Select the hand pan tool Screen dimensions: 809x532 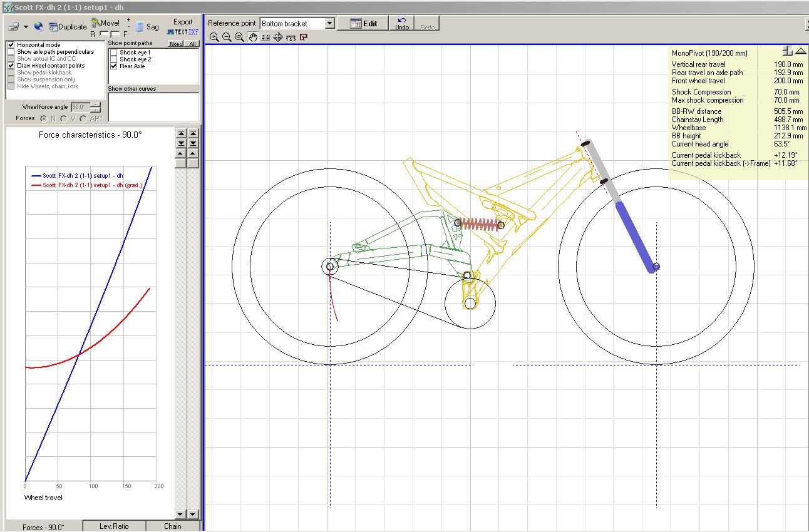(253, 37)
